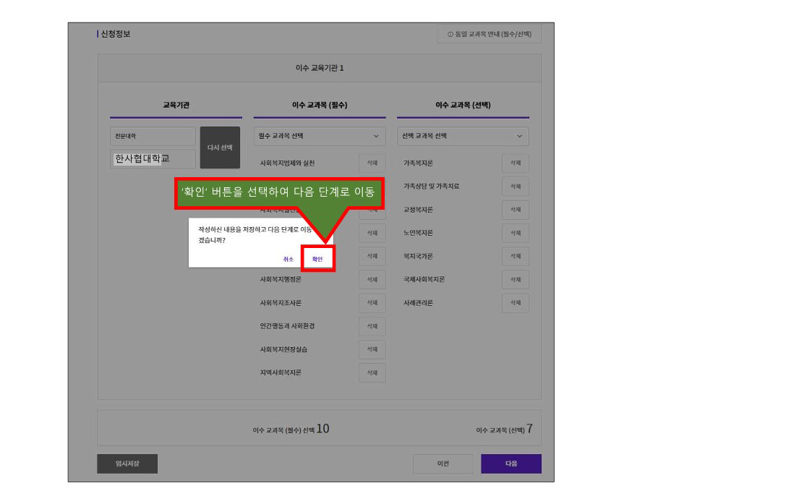Click the 교육기관 column heading
The image size is (812, 504).
coord(176,105)
